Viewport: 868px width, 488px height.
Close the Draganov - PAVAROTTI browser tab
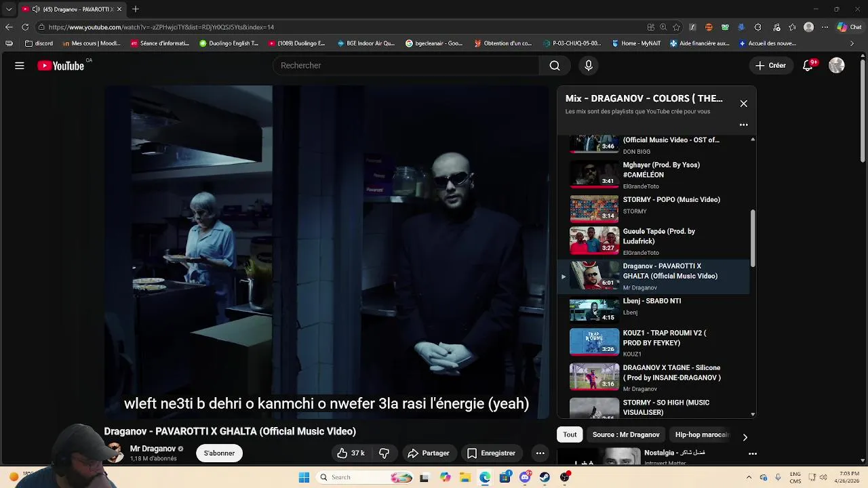(119, 9)
